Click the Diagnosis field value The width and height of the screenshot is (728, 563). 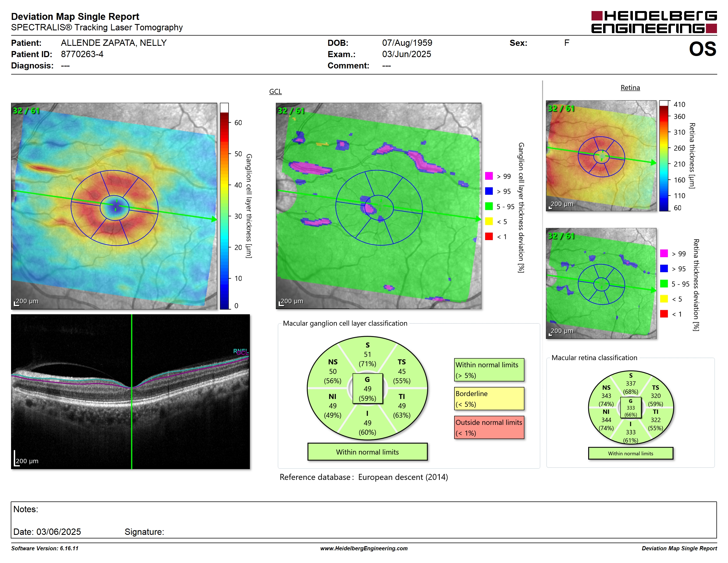65,66
